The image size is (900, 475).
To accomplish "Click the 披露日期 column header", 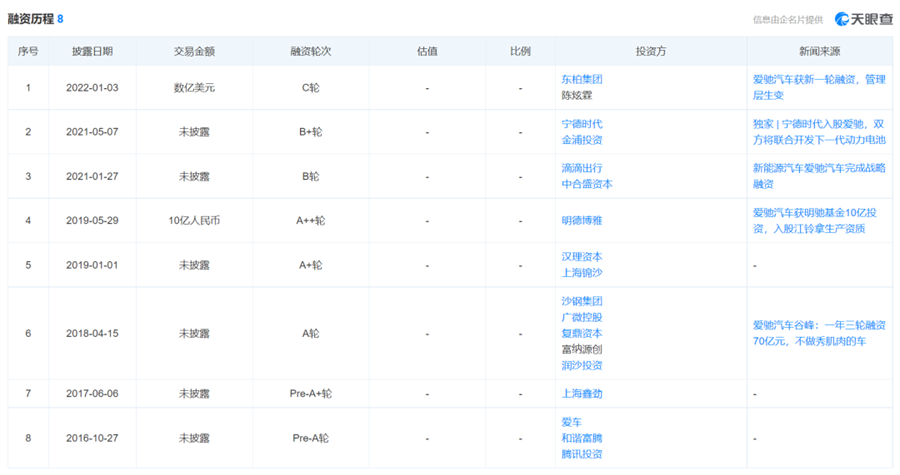I will tap(92, 51).
